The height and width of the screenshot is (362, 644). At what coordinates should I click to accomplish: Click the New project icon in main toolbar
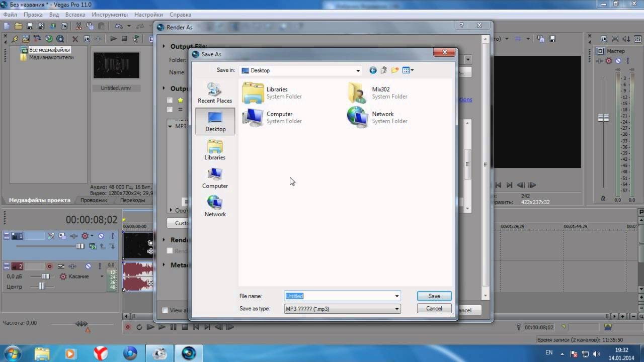click(x=7, y=26)
